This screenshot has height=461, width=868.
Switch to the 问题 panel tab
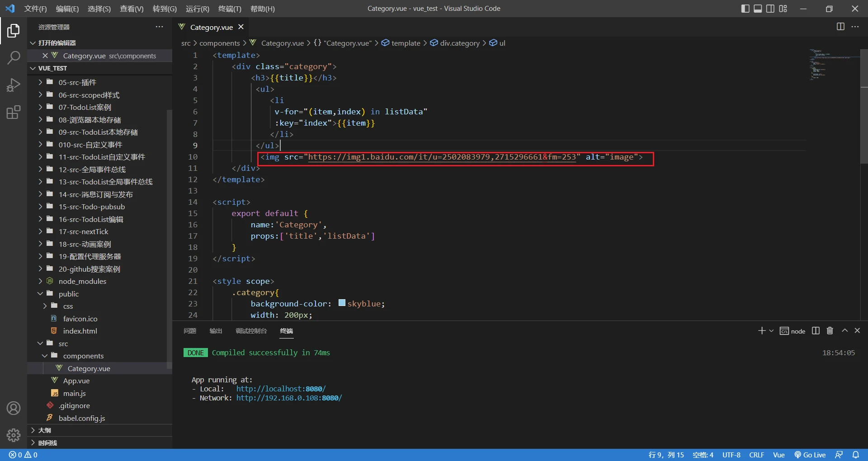pyautogui.click(x=190, y=331)
